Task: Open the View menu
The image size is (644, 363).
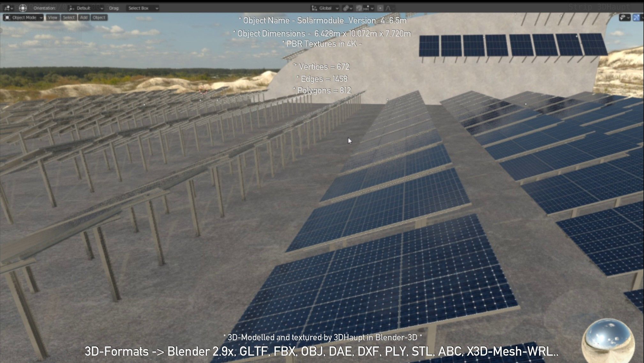Action: (x=53, y=18)
